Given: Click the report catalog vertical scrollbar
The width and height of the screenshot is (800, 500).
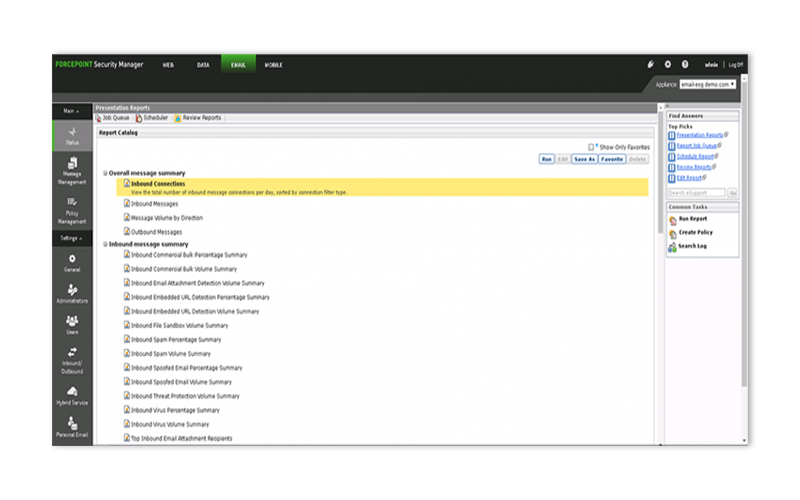Looking at the screenshot, I should pyautogui.click(x=661, y=173).
